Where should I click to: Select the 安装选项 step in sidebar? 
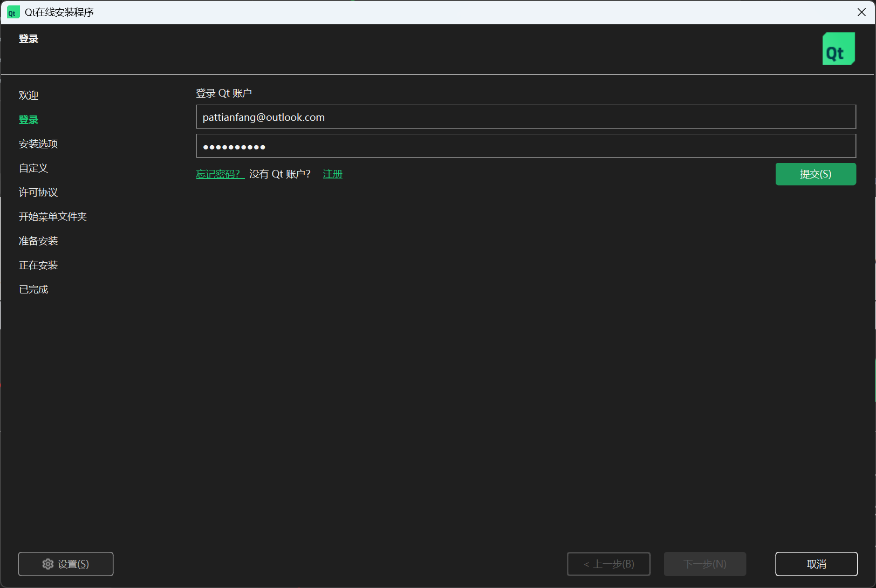point(38,144)
